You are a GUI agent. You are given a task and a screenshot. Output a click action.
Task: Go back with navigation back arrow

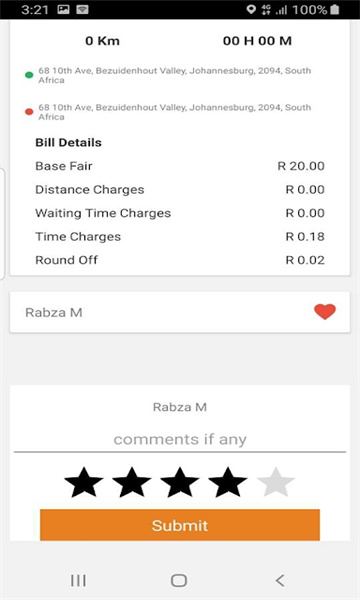(280, 580)
